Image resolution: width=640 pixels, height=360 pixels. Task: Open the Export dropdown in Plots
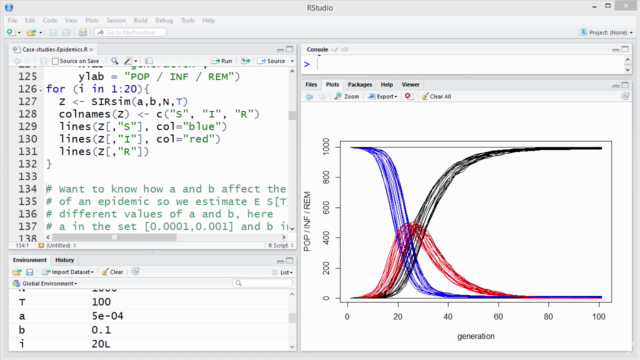click(x=382, y=96)
